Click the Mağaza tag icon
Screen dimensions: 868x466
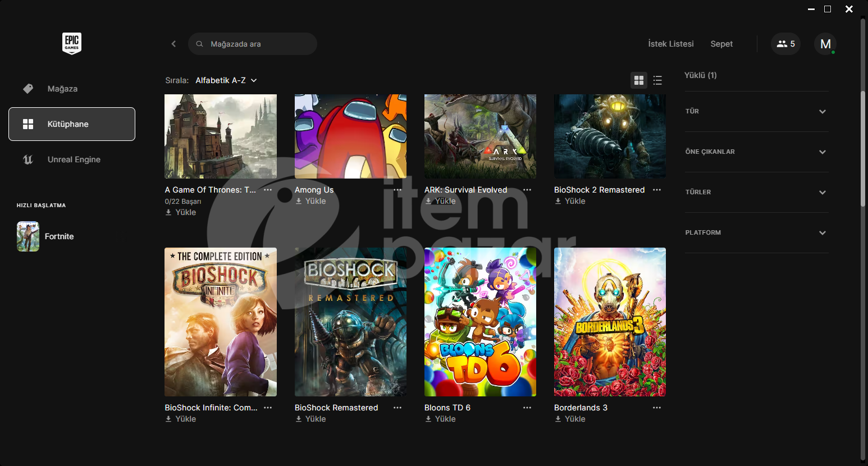(28, 89)
